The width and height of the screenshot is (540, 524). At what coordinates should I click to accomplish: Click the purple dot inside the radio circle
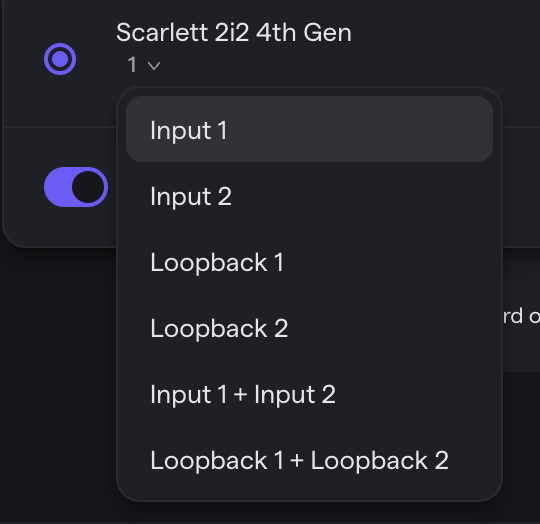point(60,59)
